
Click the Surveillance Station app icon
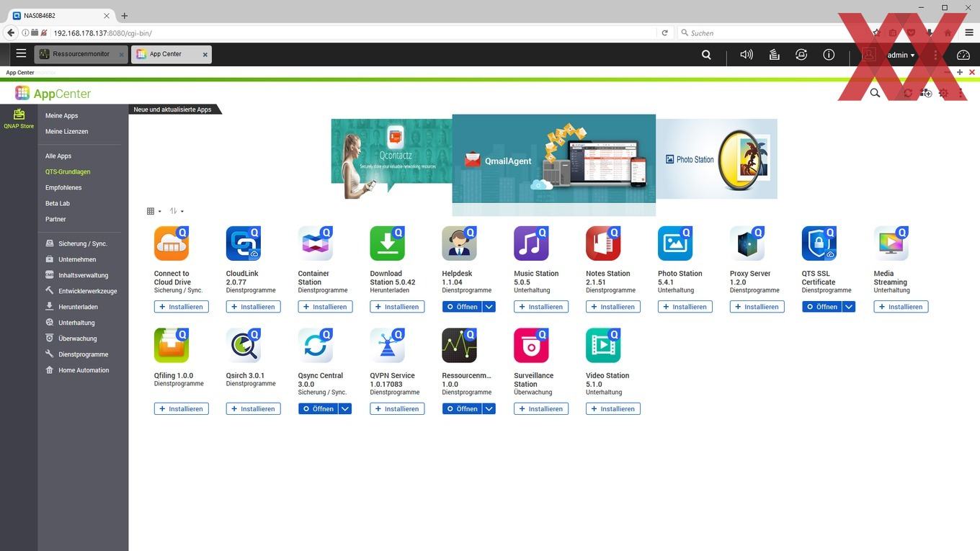click(531, 346)
